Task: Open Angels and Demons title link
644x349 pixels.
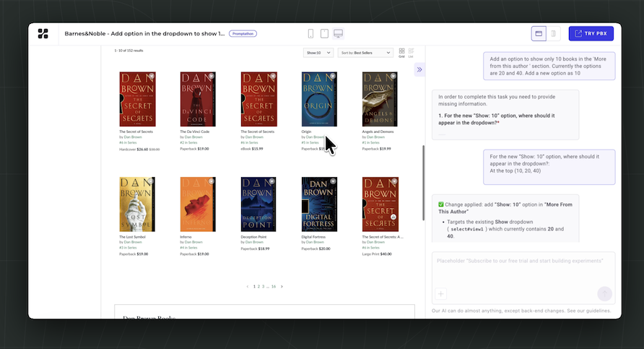Action: (x=378, y=132)
